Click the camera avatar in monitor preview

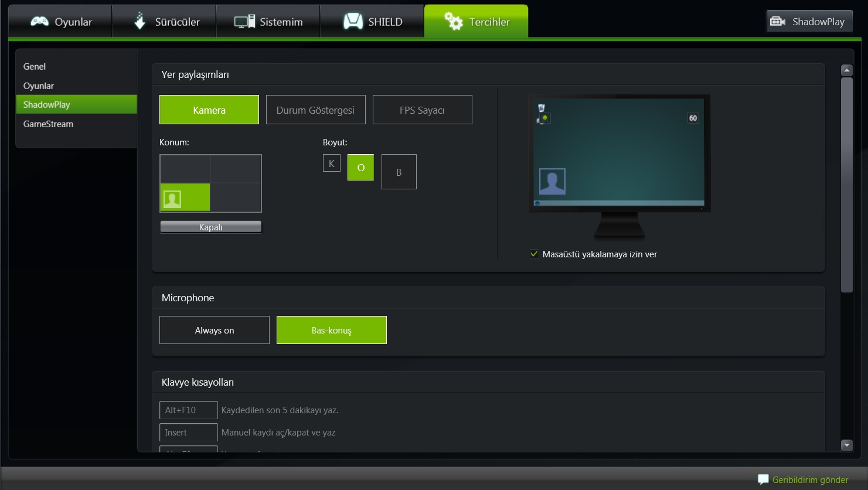(552, 181)
